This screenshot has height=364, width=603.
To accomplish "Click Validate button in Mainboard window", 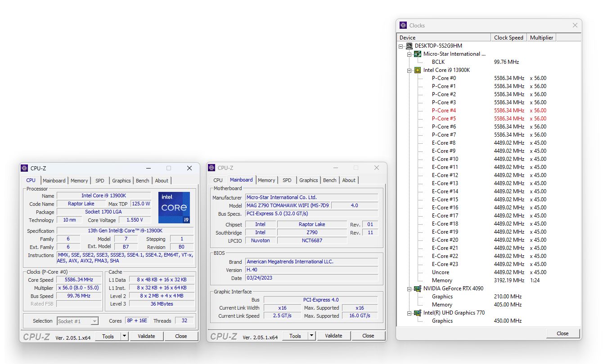I will tap(333, 336).
